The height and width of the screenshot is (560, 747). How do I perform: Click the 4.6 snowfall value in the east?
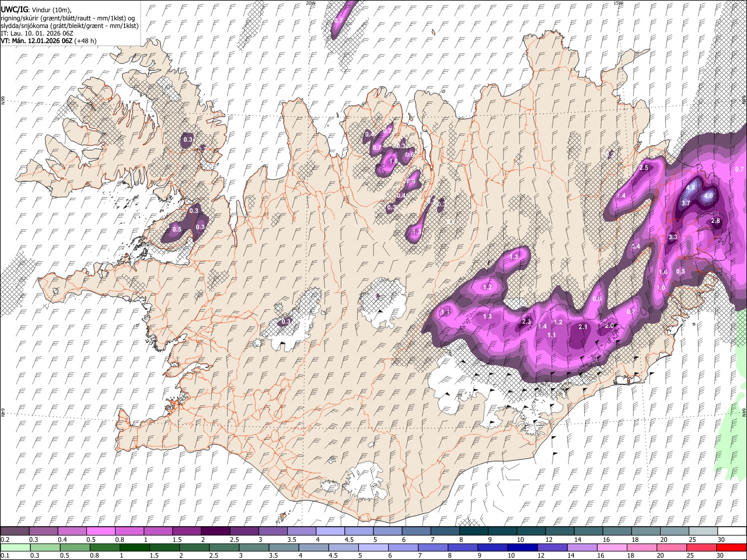(709, 196)
